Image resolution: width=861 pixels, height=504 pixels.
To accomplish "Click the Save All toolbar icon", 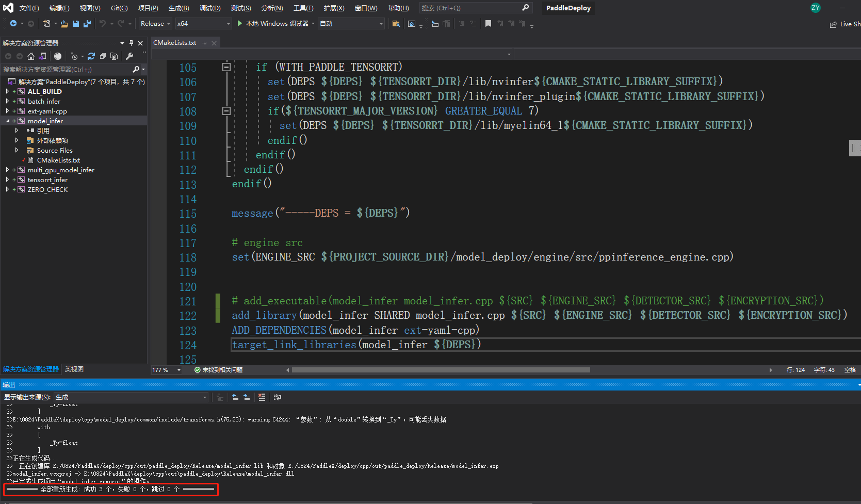I will (87, 24).
